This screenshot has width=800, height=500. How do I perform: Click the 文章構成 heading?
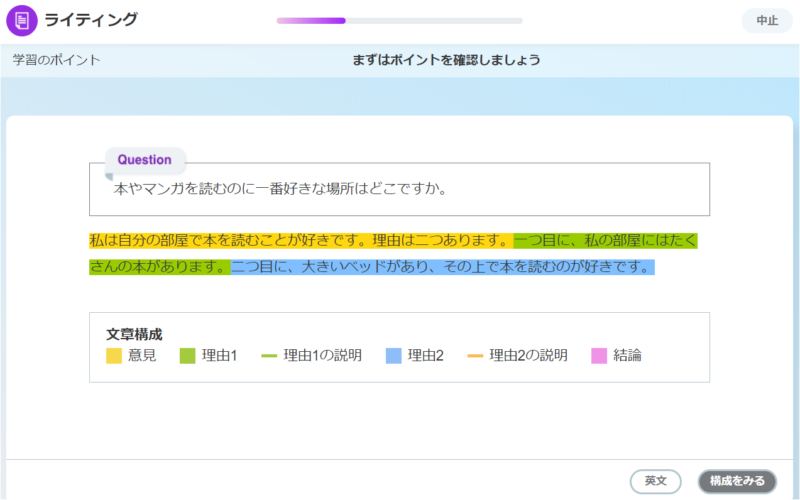click(134, 334)
